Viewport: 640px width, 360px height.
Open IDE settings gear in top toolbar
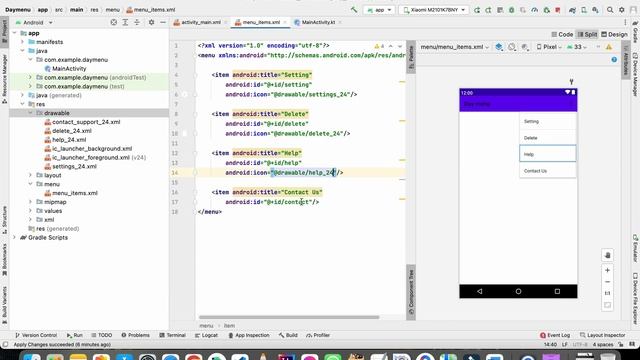(x=622, y=10)
